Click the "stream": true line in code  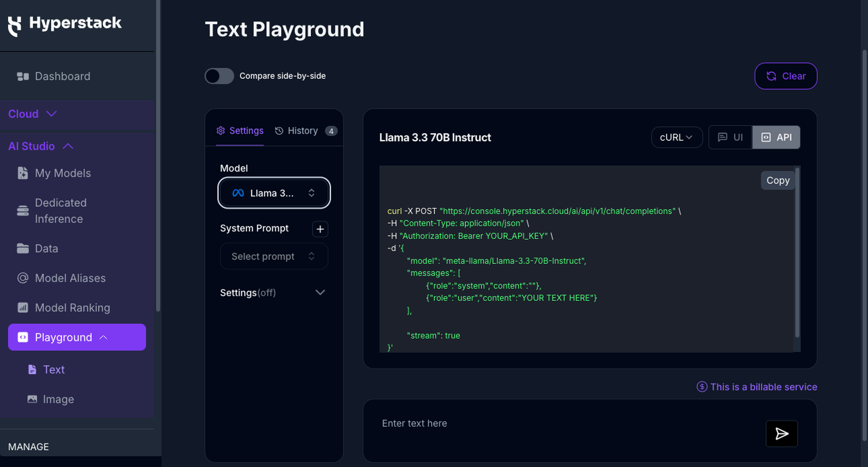point(433,336)
